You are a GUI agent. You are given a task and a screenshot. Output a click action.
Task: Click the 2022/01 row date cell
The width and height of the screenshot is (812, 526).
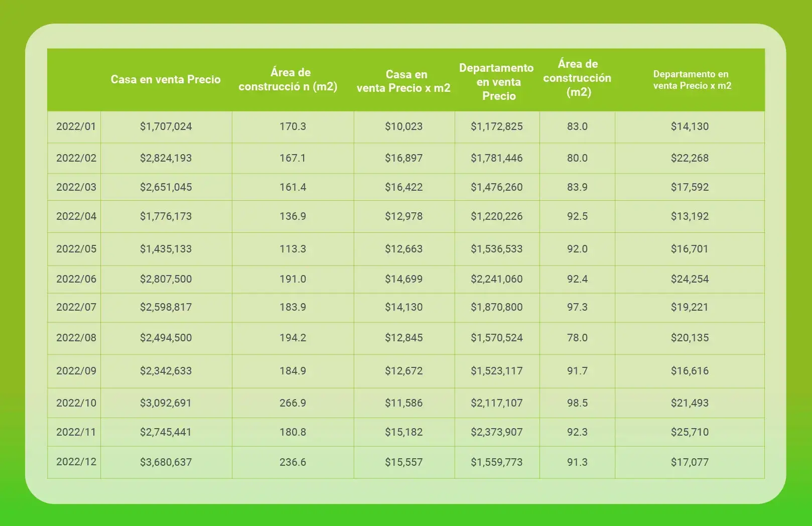76,126
